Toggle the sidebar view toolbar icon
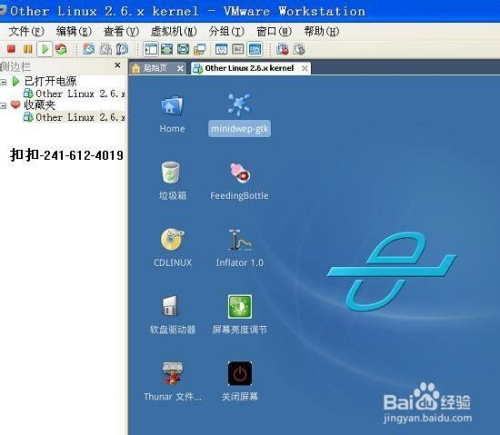 point(150,49)
